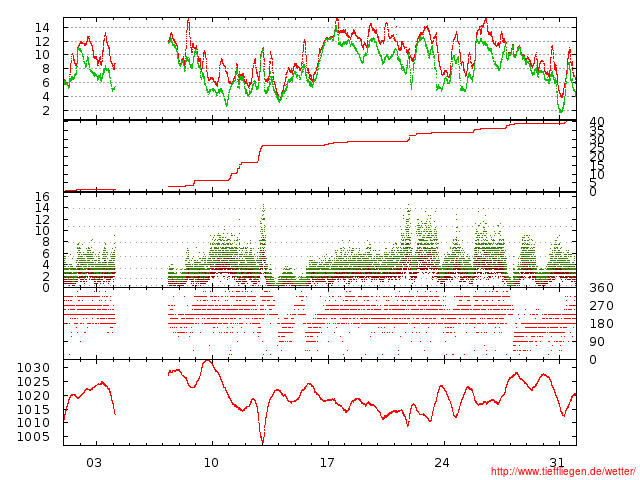Click the 270 wind direction label
Screen dimensions: 640x480
[601, 306]
